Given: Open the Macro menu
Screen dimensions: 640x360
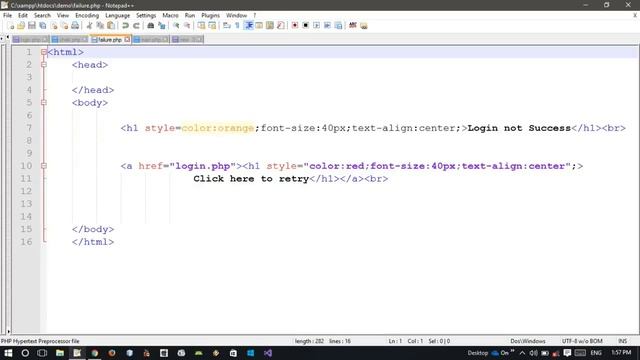Looking at the screenshot, I should click(x=170, y=16).
